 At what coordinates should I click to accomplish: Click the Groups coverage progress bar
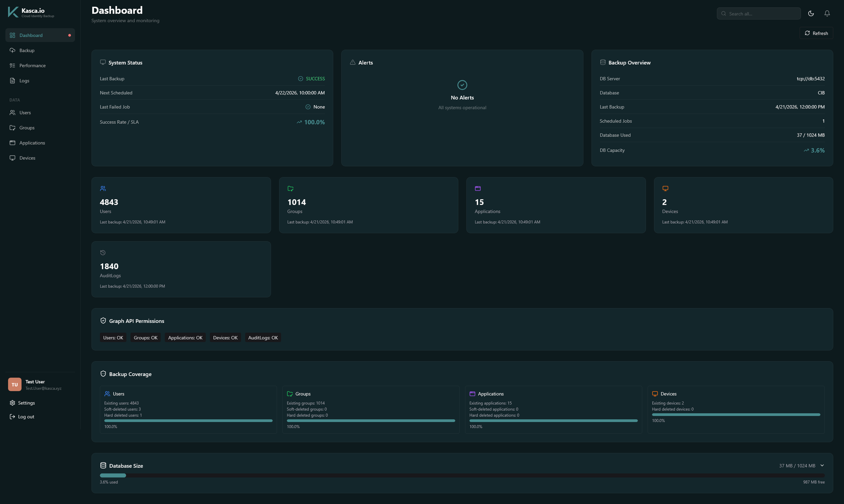[371, 421]
